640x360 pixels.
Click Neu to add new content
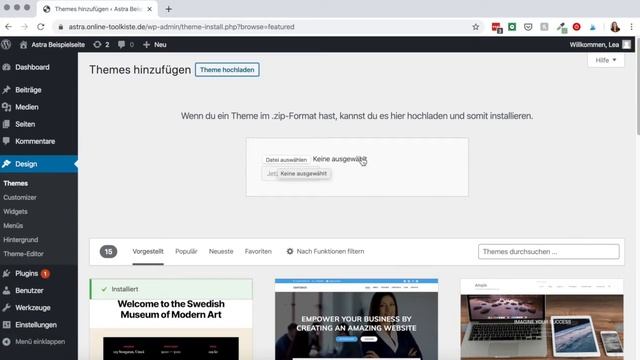point(155,44)
